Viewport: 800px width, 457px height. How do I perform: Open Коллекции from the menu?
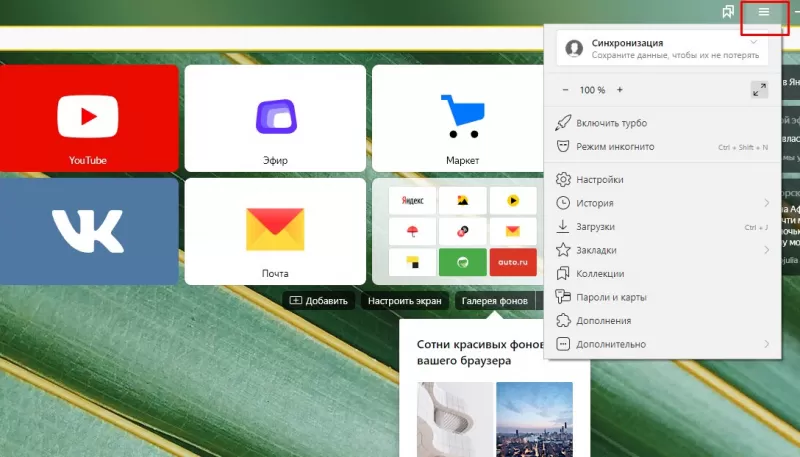[662, 273]
